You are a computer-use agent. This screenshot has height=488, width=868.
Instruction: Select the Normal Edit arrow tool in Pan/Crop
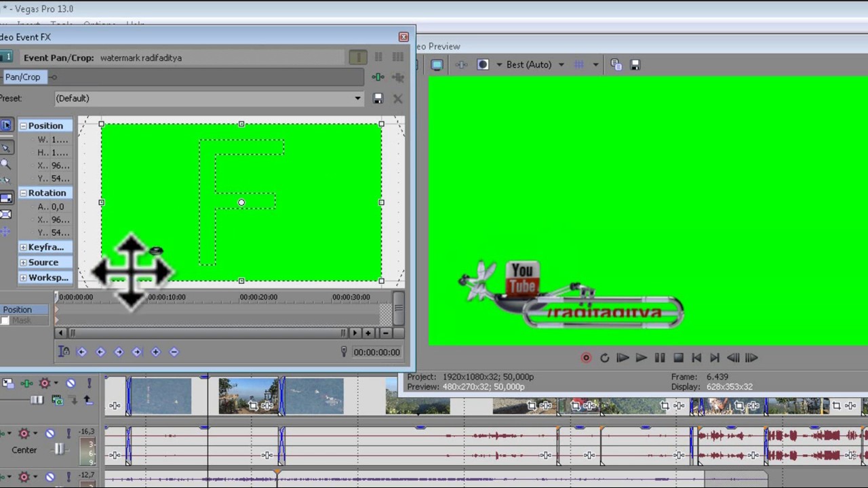5,147
